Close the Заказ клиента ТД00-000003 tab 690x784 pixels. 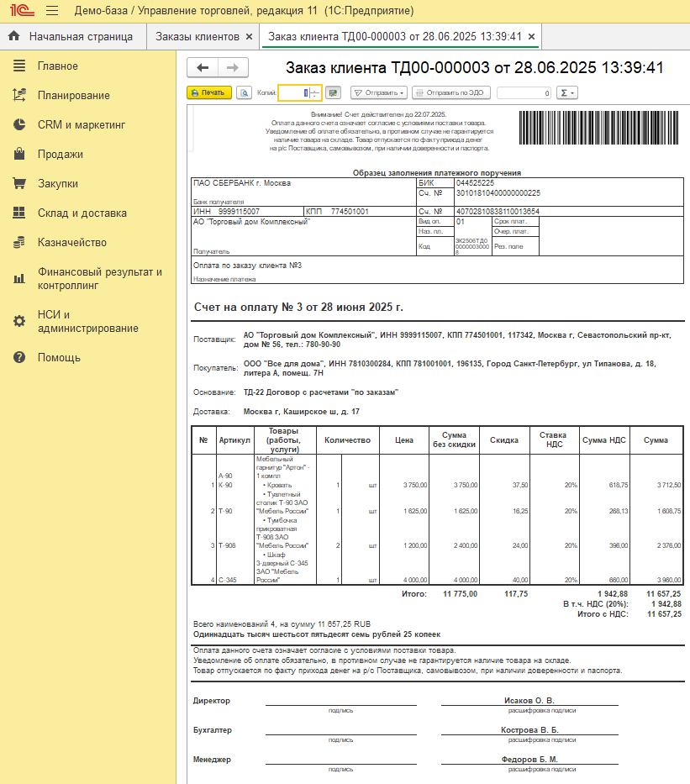pos(531,36)
